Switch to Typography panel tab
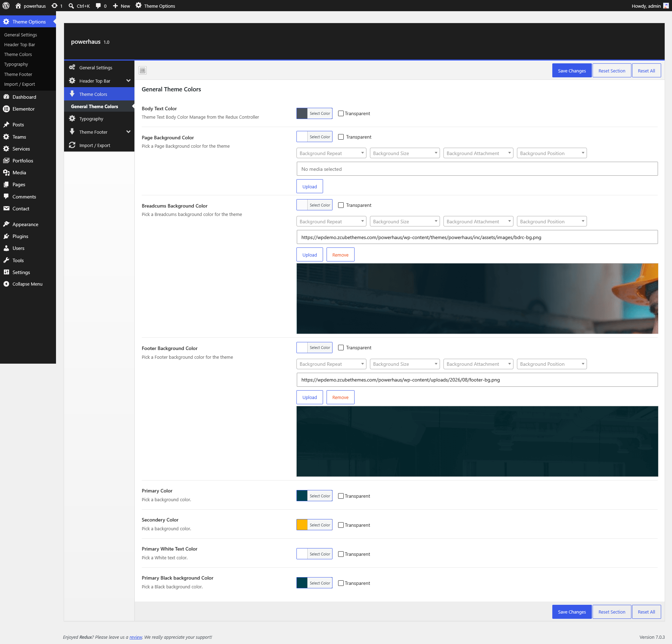Image resolution: width=672 pixels, height=644 pixels. click(99, 119)
